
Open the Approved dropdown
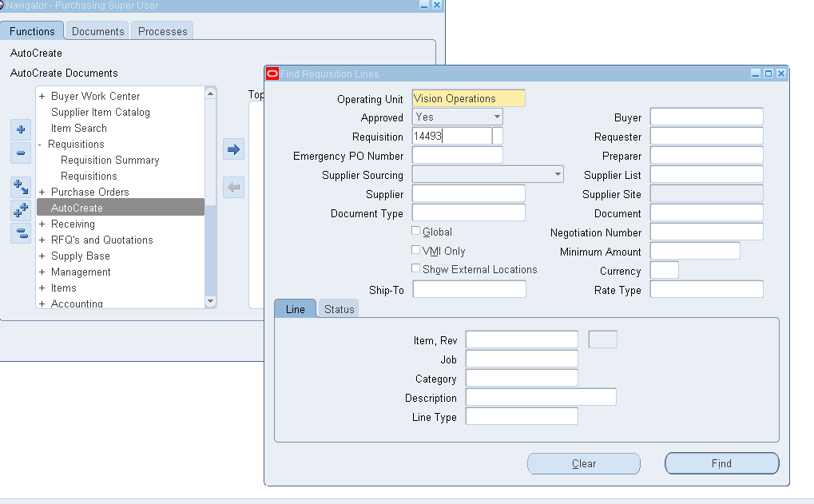(x=498, y=117)
